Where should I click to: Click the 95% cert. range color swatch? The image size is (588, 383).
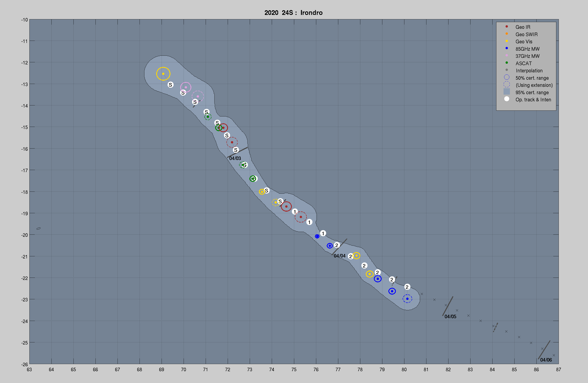tap(506, 92)
